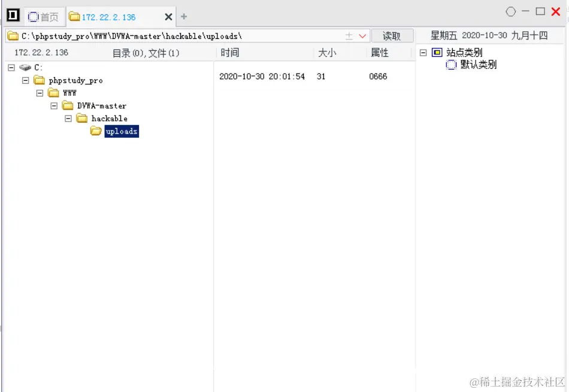Click the file size value 31
This screenshot has height=392, width=569.
click(321, 77)
